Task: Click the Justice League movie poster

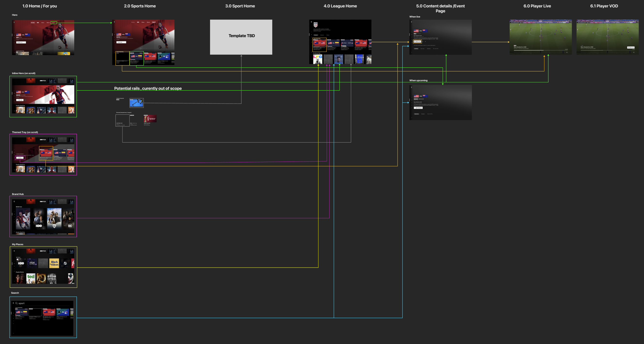Action: [51, 278]
